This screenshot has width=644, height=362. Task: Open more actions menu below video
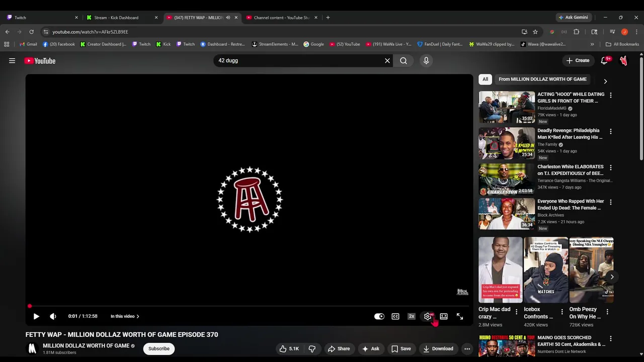point(467,348)
